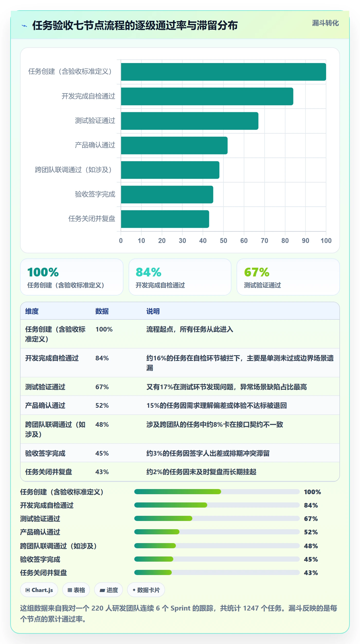Click the 涉及跨团队的任务中约8% description cell
Screen dimensions: 360x644
pos(215,424)
